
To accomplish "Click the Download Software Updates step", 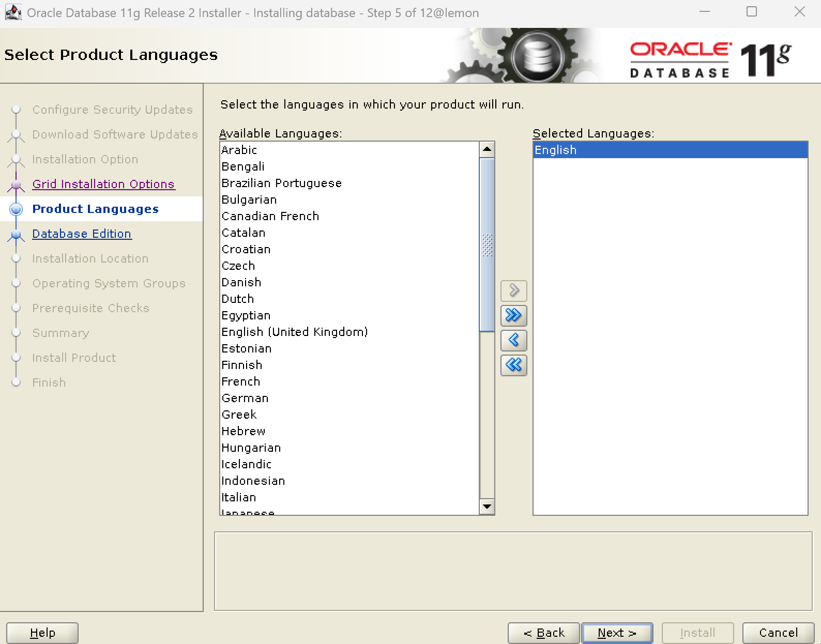I will click(115, 134).
